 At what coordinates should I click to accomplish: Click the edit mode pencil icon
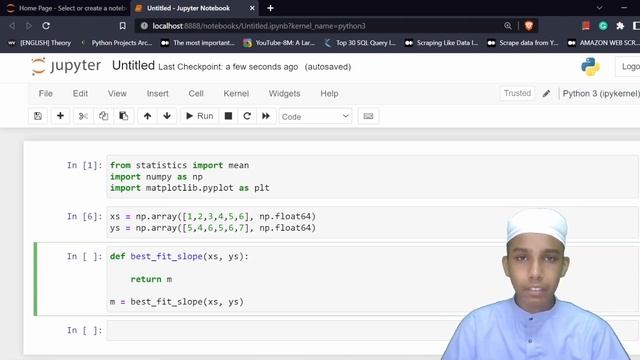pyautogui.click(x=546, y=94)
